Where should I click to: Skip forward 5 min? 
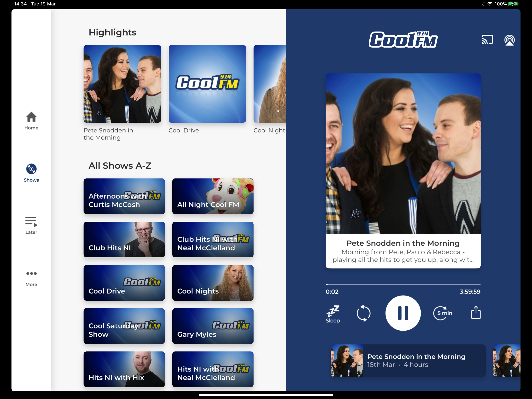pos(443,313)
